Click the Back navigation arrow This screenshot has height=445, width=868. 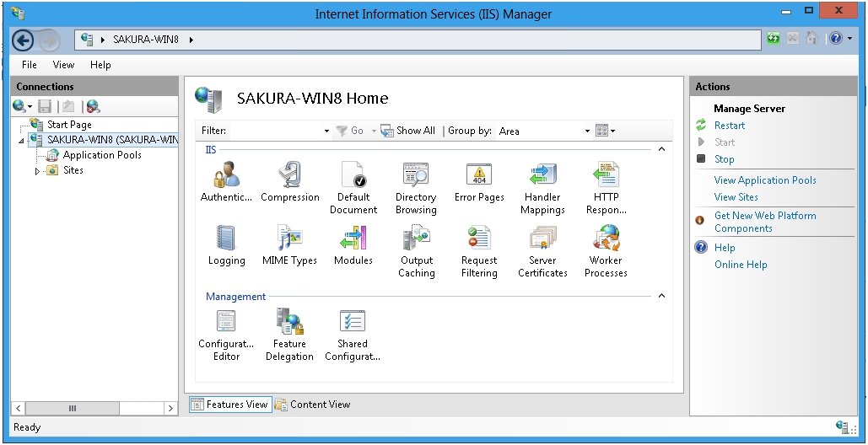(24, 40)
